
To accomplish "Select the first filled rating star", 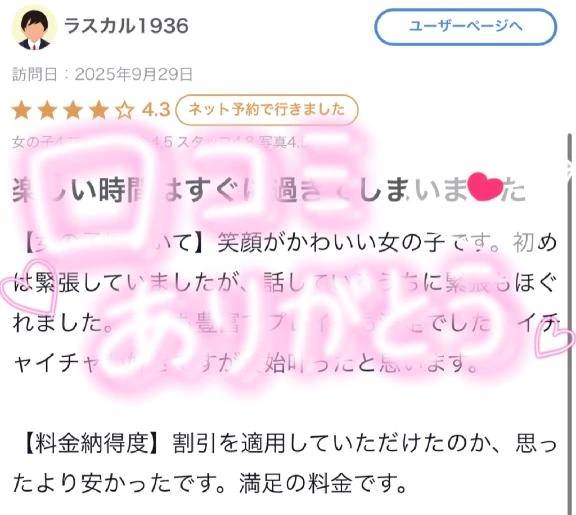I will (x=21, y=110).
